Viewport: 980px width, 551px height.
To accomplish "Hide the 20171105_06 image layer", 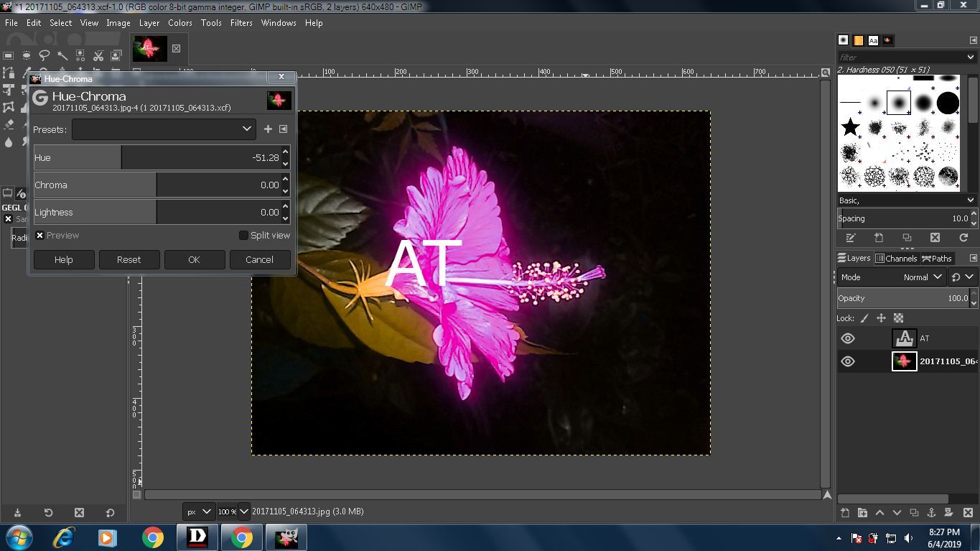I will pos(848,361).
